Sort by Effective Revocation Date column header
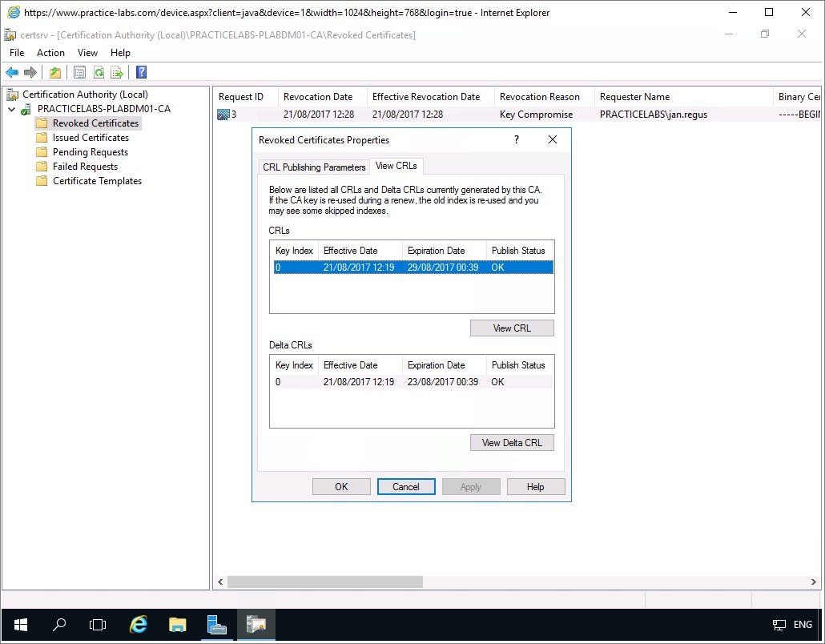This screenshot has width=825, height=644. click(430, 97)
